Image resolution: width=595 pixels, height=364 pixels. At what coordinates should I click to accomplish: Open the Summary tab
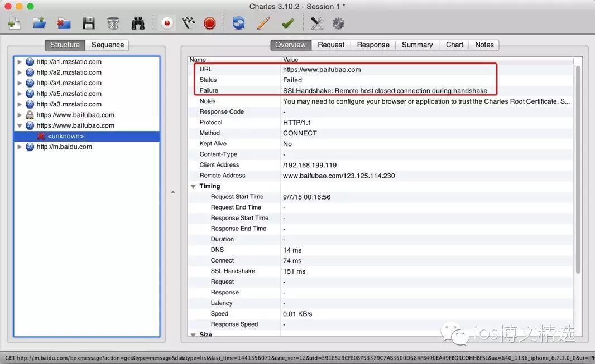coord(417,45)
